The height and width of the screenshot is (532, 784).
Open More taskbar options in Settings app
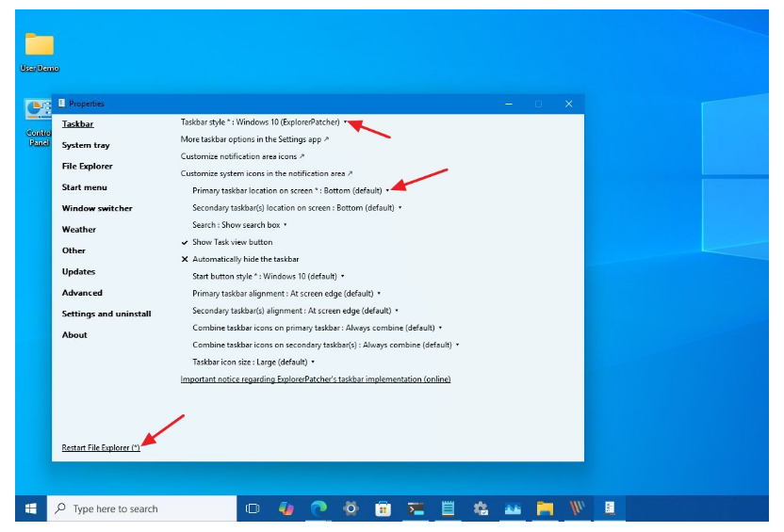tap(254, 139)
